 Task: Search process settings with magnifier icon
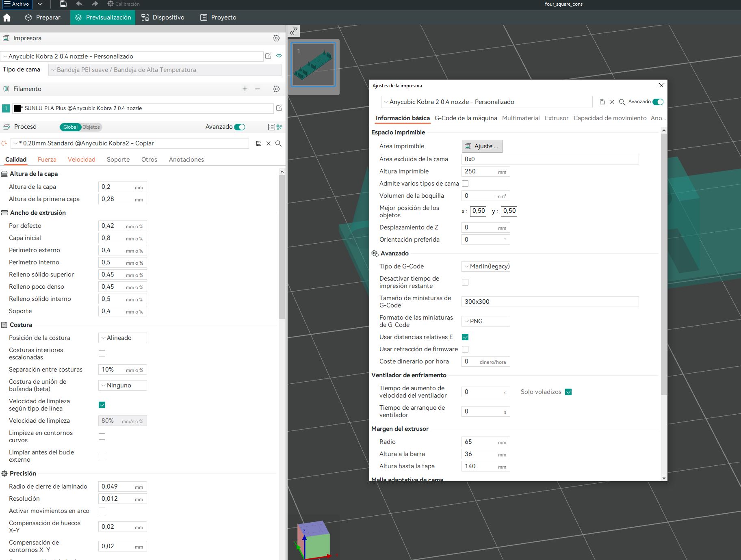278,143
